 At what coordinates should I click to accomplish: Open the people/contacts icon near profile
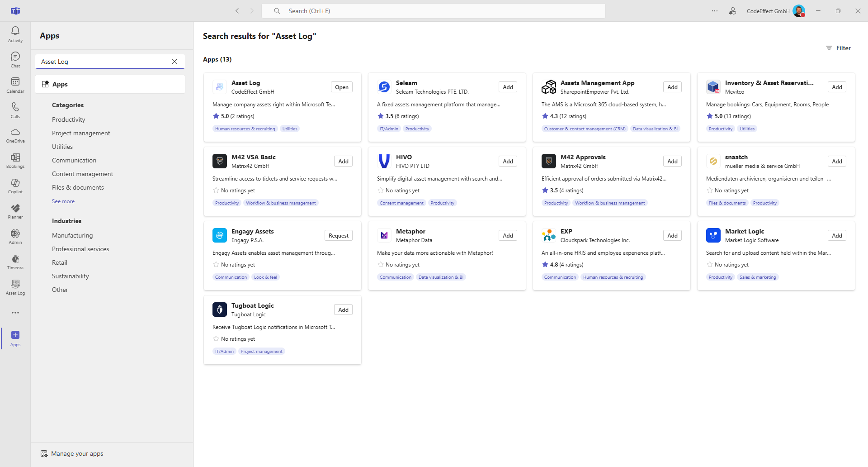[732, 11]
